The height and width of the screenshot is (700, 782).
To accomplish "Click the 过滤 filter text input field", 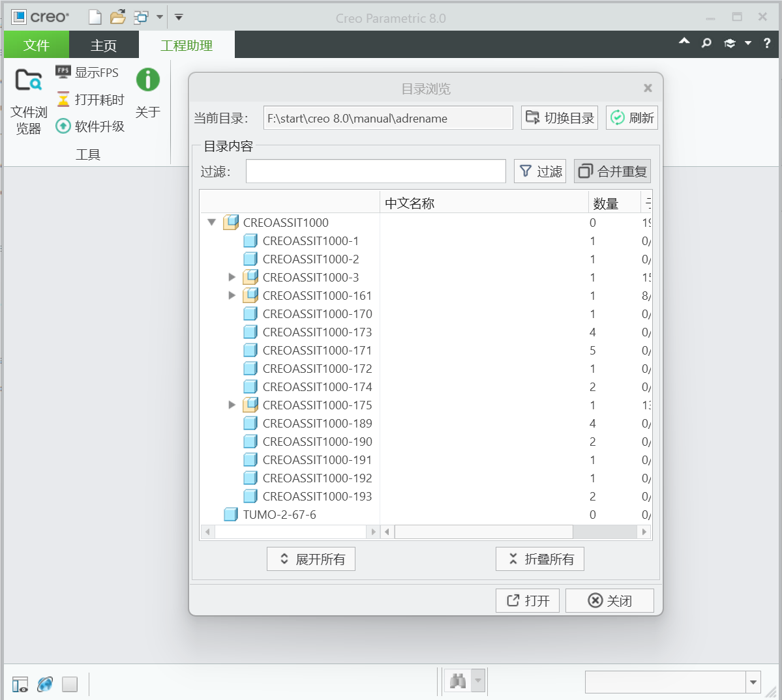I will (376, 171).
